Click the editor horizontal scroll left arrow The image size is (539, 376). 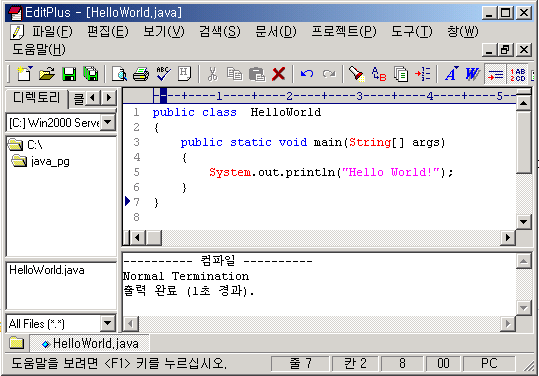click(137, 237)
